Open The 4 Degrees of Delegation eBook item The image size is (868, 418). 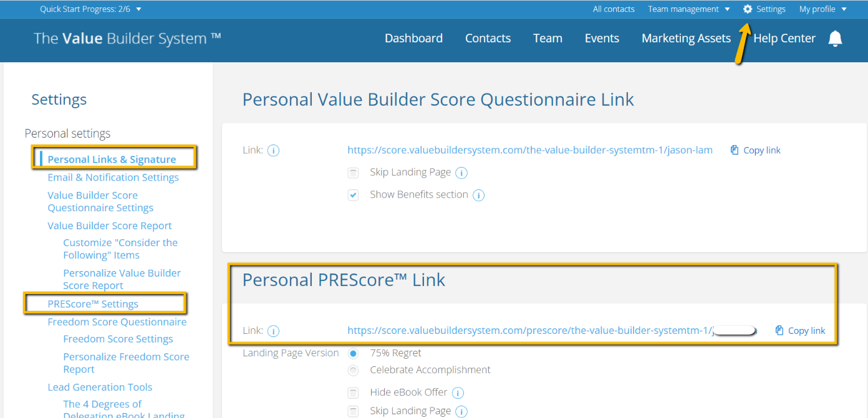pos(124,410)
